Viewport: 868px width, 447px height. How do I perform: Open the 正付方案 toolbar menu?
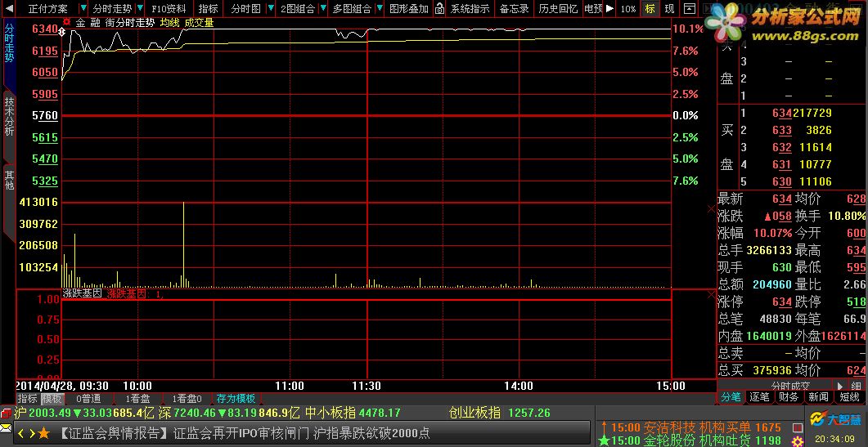click(x=48, y=8)
